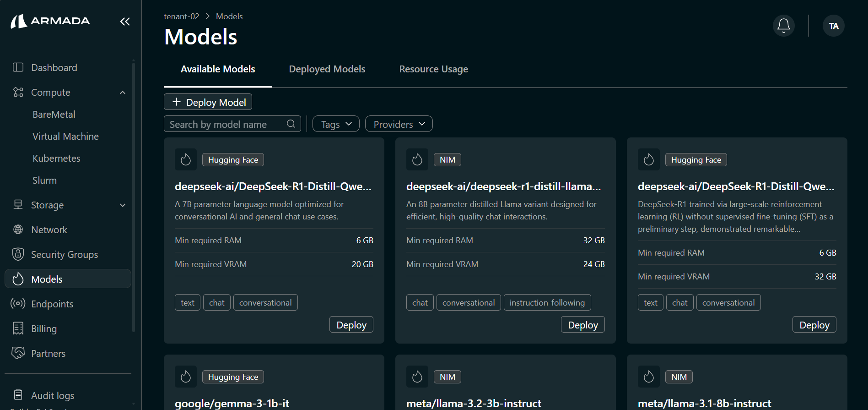Focus the Search by model name field
The height and width of the screenshot is (410, 868).
tap(232, 124)
